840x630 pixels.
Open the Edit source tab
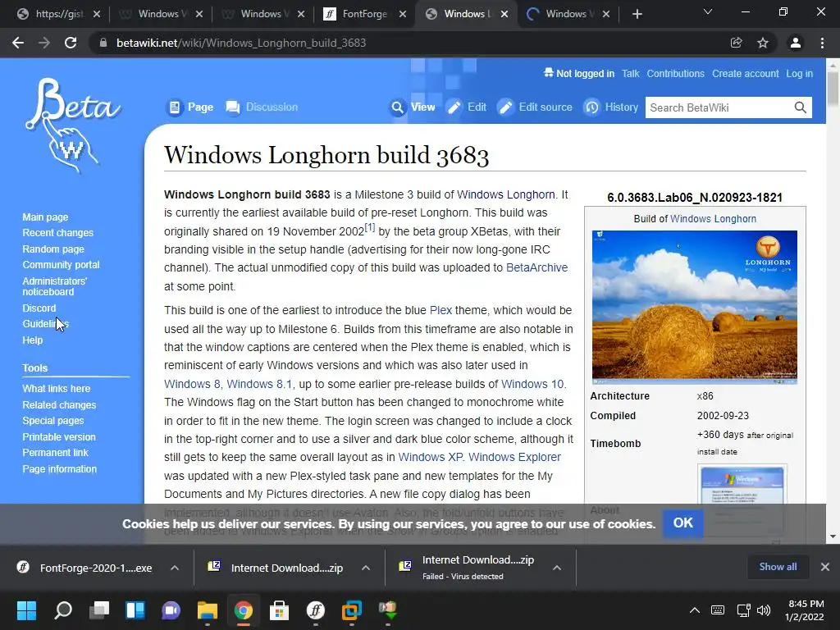(x=535, y=107)
